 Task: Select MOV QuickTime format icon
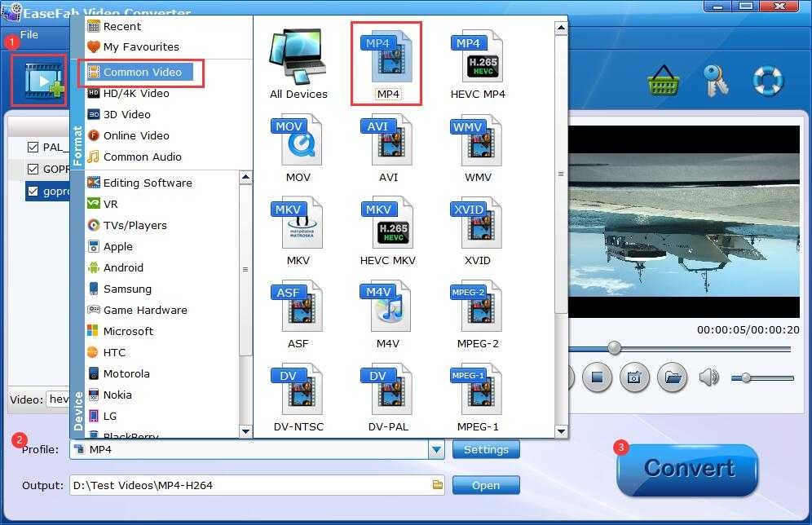[x=296, y=145]
